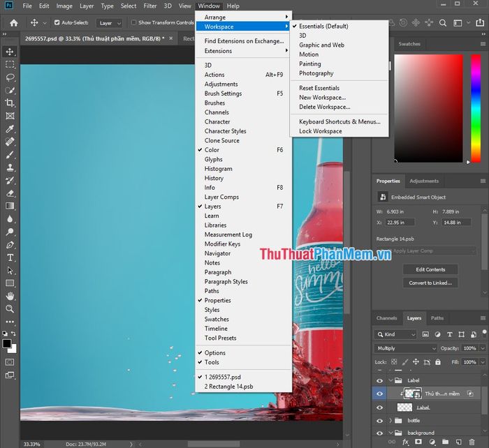Choose Photography workspace from submenu
489x448 pixels.
pos(316,73)
